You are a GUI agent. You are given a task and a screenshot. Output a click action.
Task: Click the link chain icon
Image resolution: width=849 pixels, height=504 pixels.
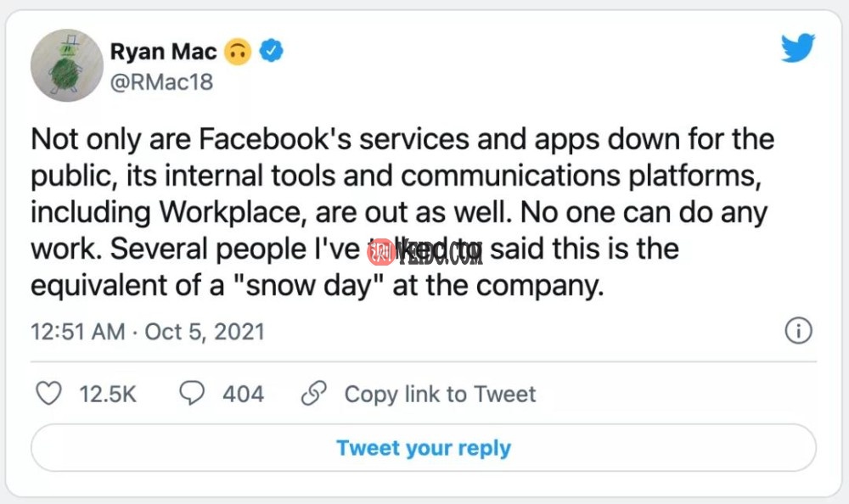[x=313, y=393]
